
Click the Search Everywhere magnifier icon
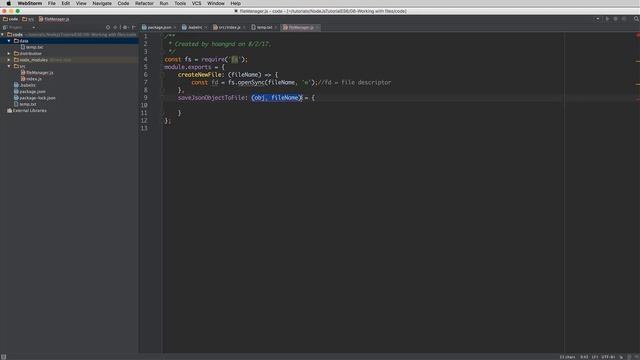tap(636, 19)
